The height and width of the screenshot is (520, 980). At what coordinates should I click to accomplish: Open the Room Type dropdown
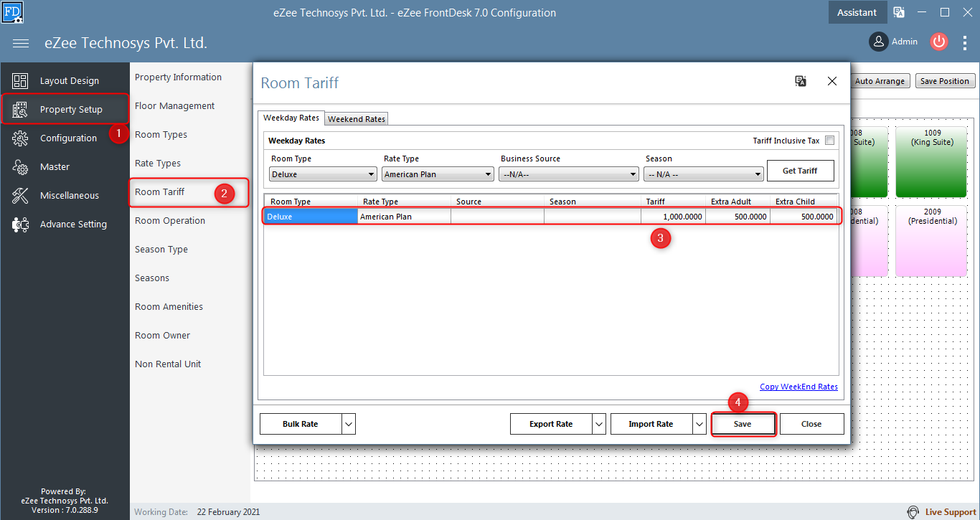(x=323, y=174)
